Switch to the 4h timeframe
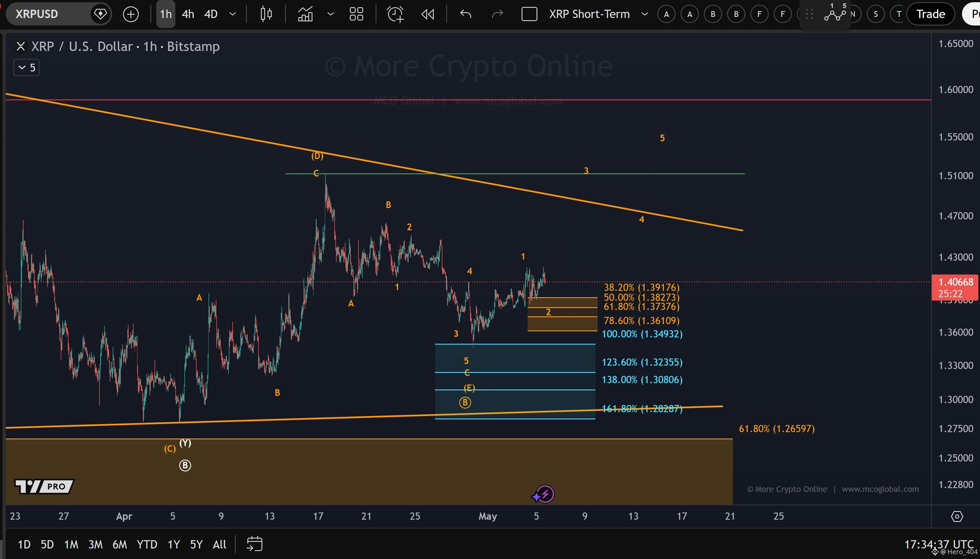The image size is (980, 559). (x=188, y=14)
